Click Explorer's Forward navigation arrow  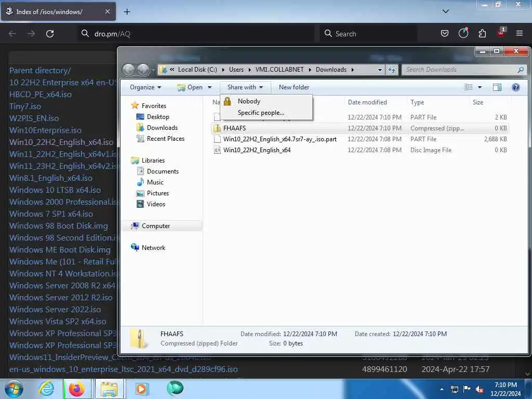click(x=143, y=70)
